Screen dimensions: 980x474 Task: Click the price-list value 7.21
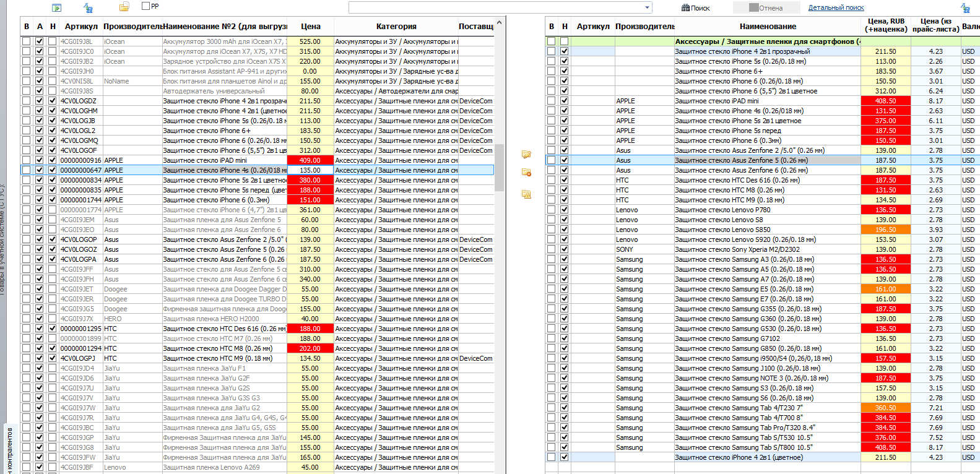point(936,408)
